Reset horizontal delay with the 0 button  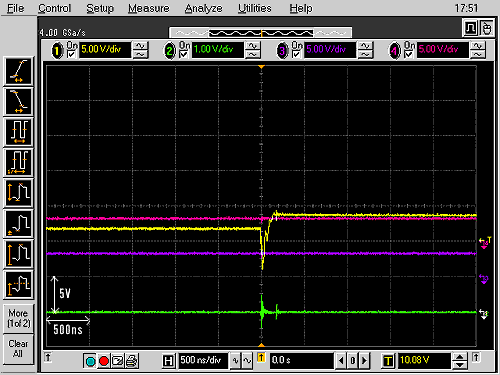tap(352, 361)
